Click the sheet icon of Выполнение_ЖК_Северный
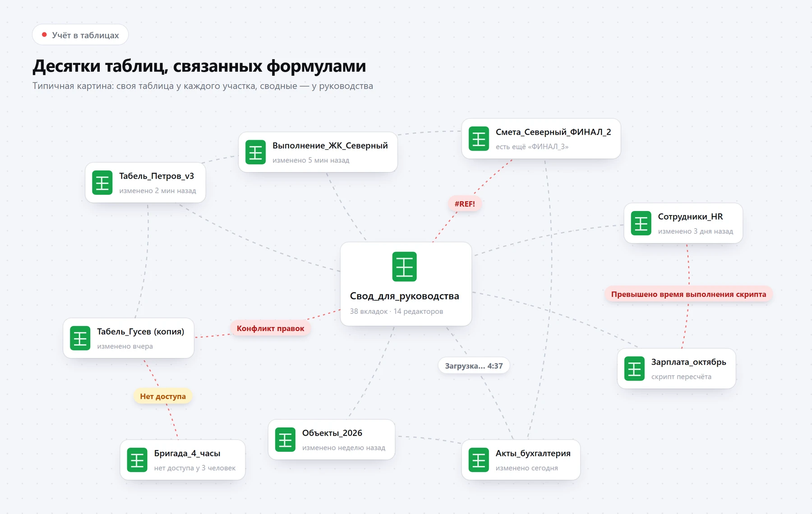The width and height of the screenshot is (812, 514). coord(256,152)
